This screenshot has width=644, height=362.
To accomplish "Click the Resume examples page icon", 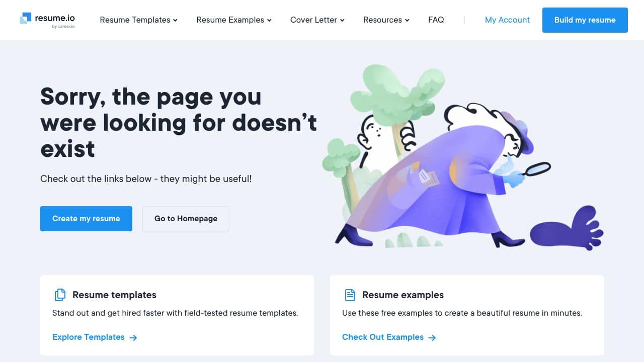I will pos(350,295).
